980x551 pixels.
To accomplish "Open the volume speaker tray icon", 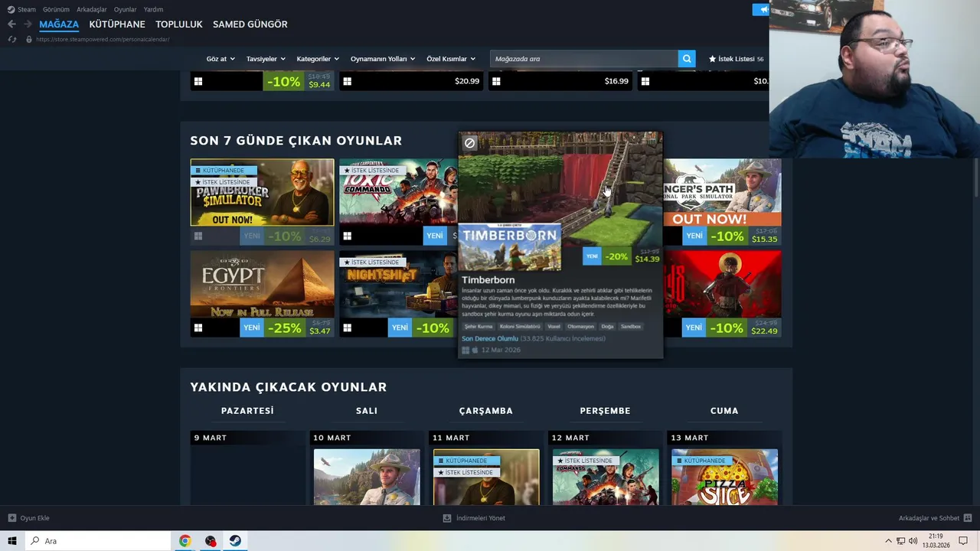I will (x=913, y=541).
